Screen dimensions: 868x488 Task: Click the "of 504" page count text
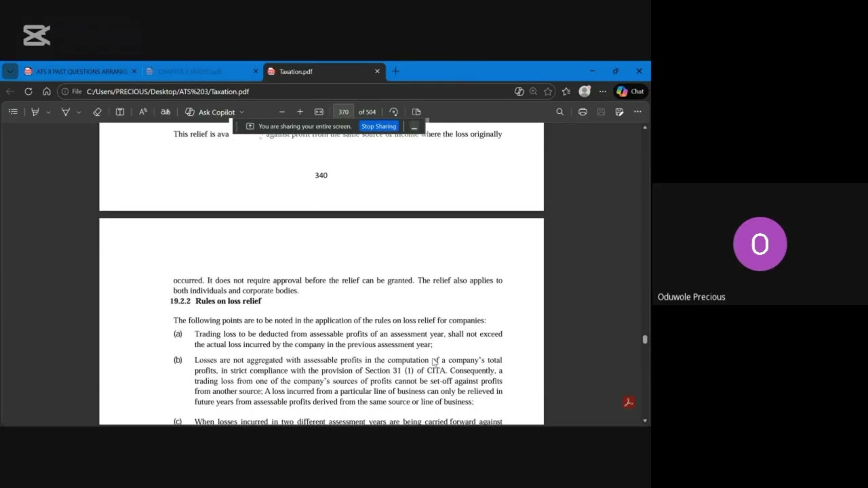click(367, 113)
